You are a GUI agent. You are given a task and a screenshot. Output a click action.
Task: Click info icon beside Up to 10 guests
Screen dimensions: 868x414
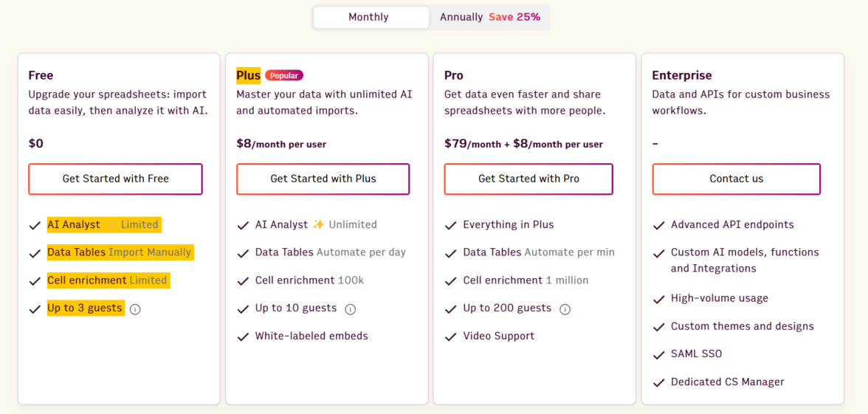point(351,309)
